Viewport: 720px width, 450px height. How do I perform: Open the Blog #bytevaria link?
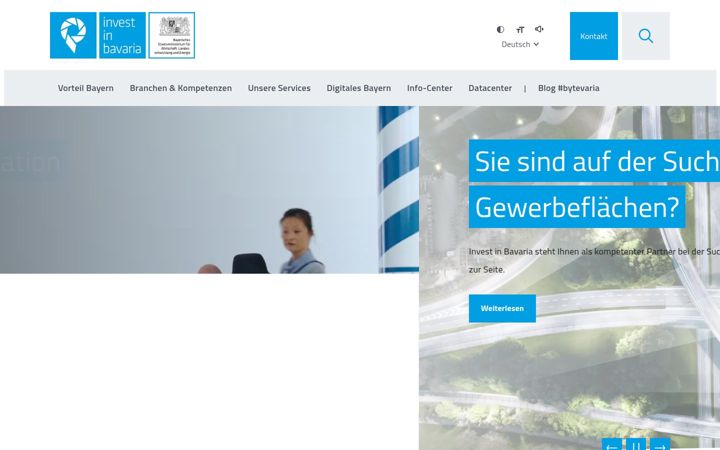[568, 88]
